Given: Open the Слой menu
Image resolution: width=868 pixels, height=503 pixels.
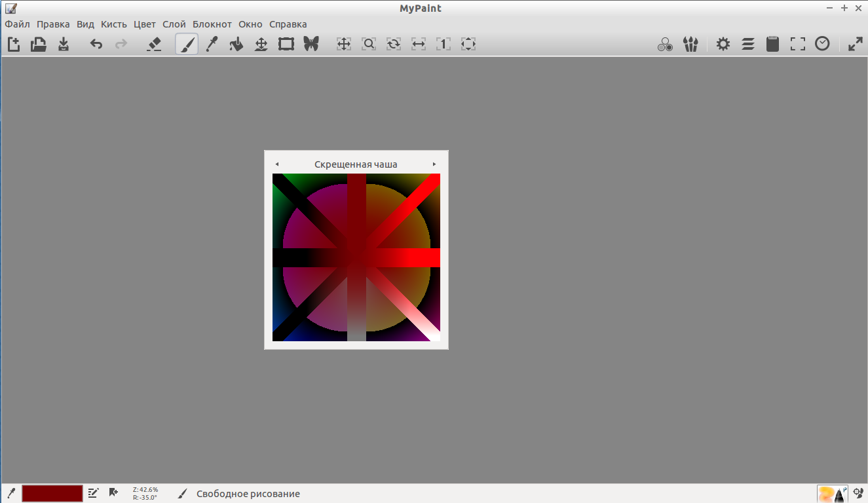Looking at the screenshot, I should [174, 24].
